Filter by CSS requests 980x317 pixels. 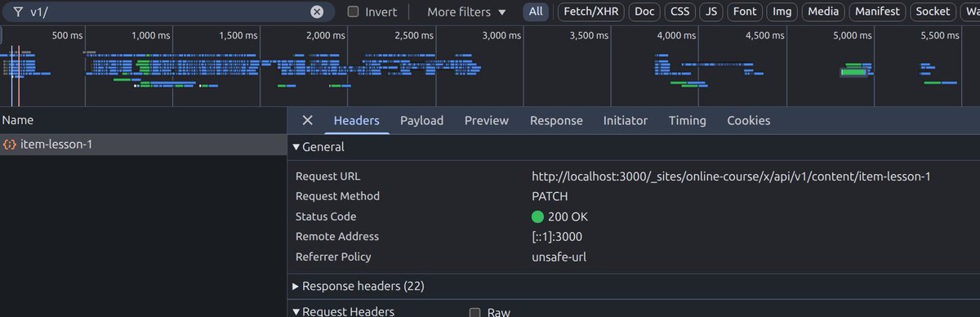coord(679,11)
